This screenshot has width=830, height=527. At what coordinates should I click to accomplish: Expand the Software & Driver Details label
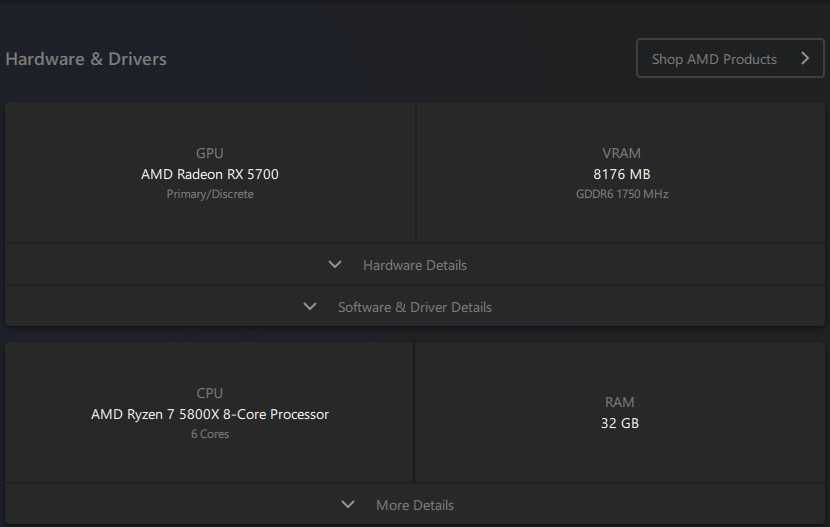tap(414, 307)
